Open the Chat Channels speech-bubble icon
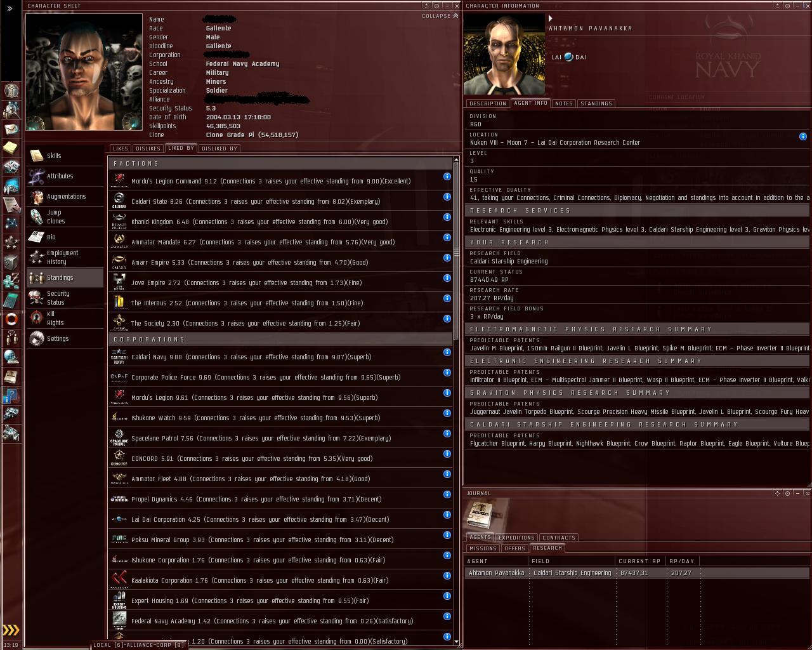The image size is (812, 650). (11, 338)
